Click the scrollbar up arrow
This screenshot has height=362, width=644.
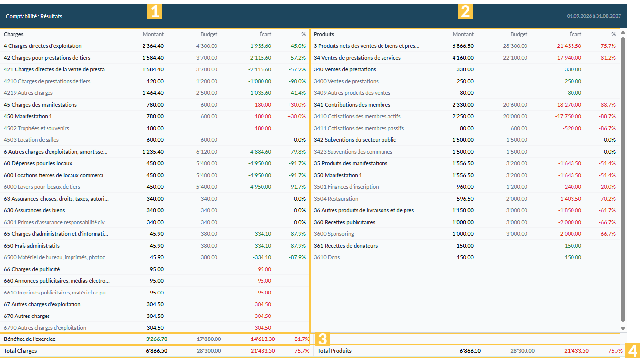(x=623, y=33)
